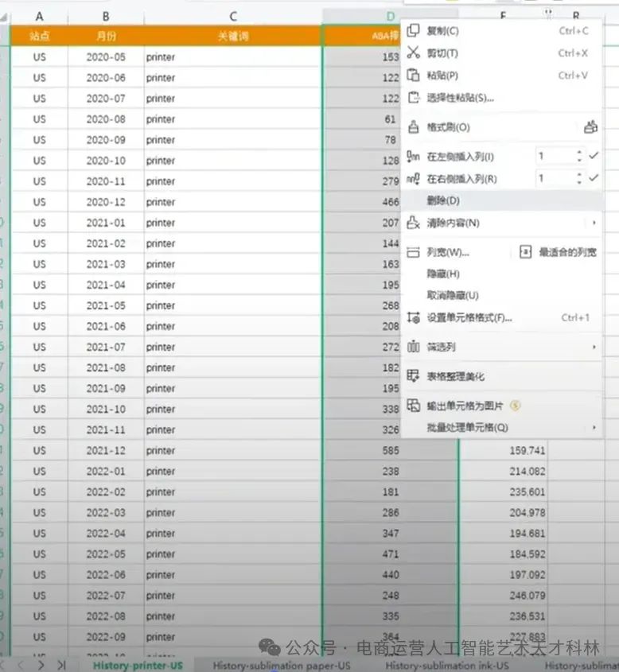Screen dimensions: 619x672
Task: Click the Paste clipboard icon
Action: pyautogui.click(x=413, y=75)
